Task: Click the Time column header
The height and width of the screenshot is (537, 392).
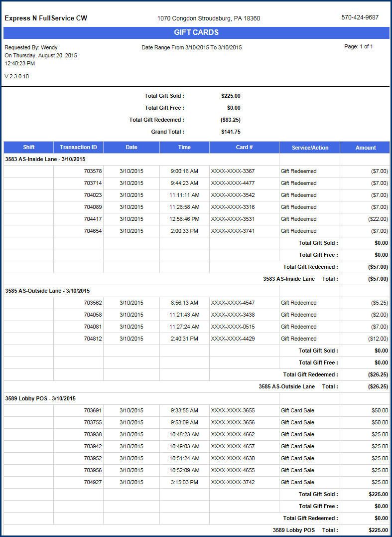Action: (184, 148)
